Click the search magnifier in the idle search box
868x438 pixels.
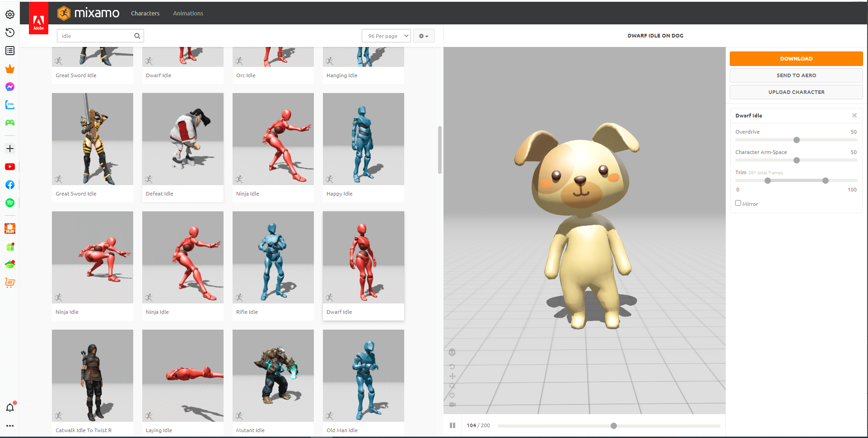tap(137, 35)
